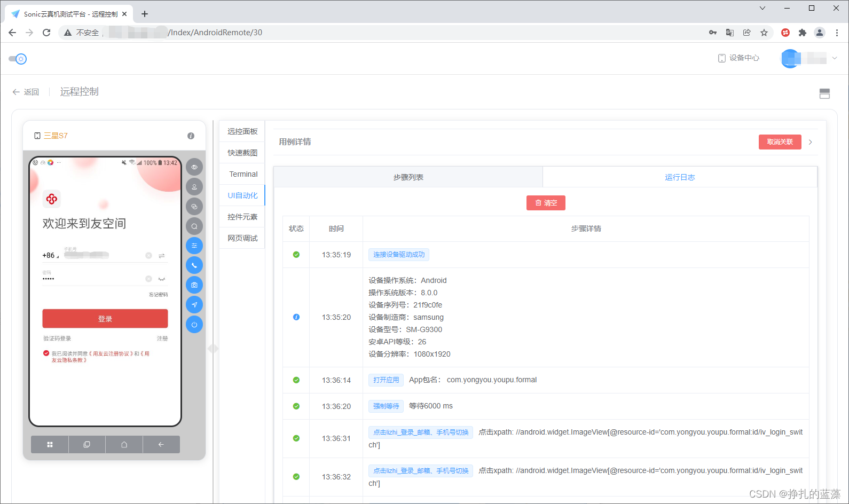Screen dimensions: 849x504
Task: Click the 返回 back link
Action: point(26,92)
